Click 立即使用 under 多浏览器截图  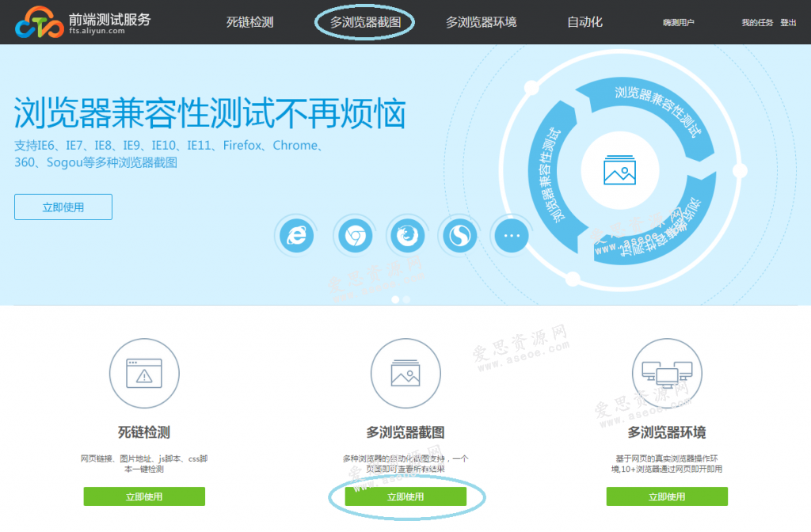(405, 496)
